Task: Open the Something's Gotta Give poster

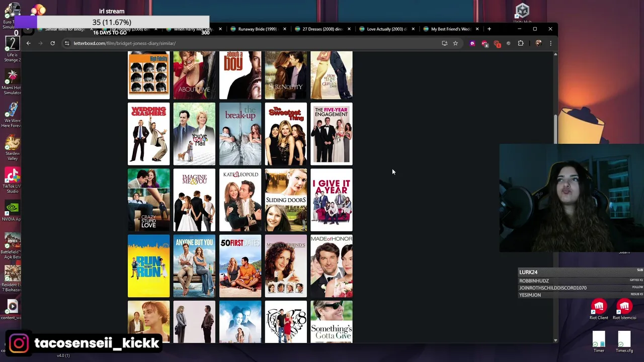Action: tap(332, 322)
